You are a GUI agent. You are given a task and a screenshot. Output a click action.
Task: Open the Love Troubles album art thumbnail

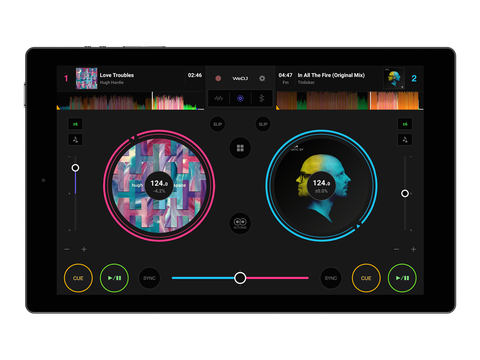tap(86, 78)
